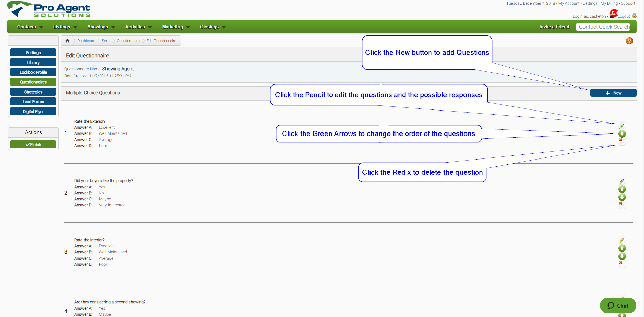The width and height of the screenshot is (644, 317).
Task: Add a question with New button
Action: click(x=613, y=93)
